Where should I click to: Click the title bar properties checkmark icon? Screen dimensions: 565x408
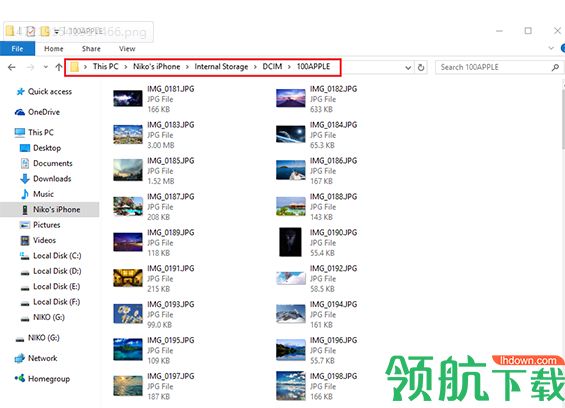[31, 32]
